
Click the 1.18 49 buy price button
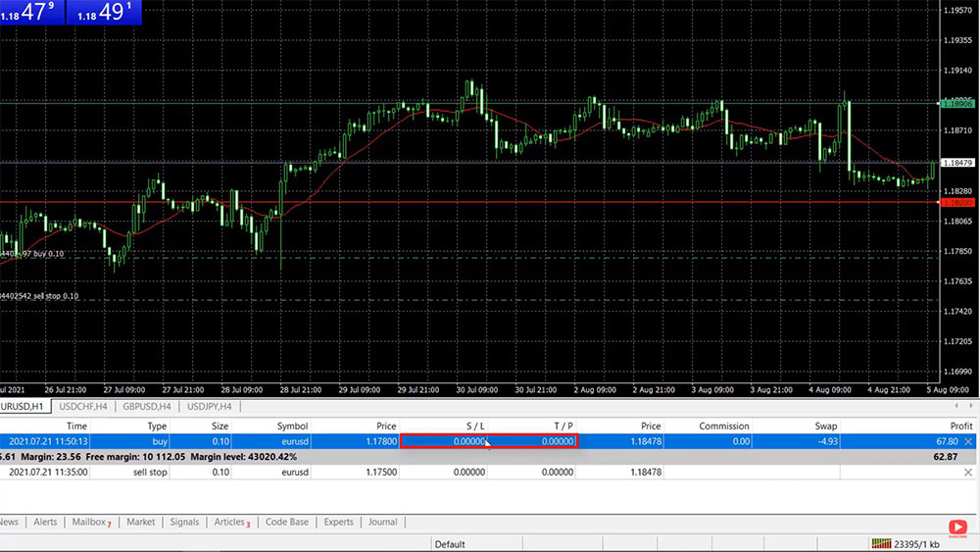click(107, 13)
